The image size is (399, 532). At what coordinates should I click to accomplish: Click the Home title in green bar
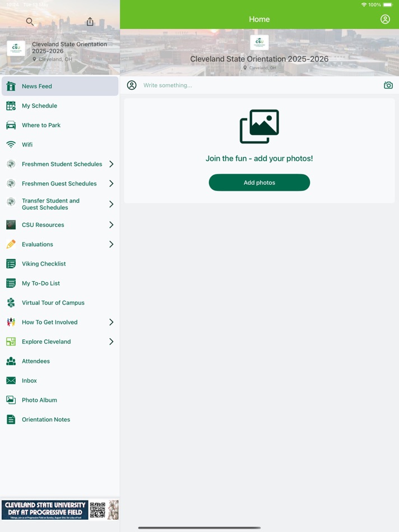(259, 20)
